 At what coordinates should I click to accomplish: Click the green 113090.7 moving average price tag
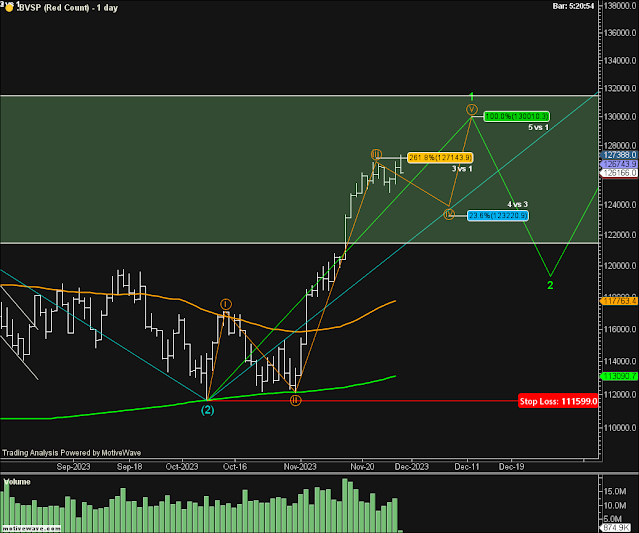619,376
